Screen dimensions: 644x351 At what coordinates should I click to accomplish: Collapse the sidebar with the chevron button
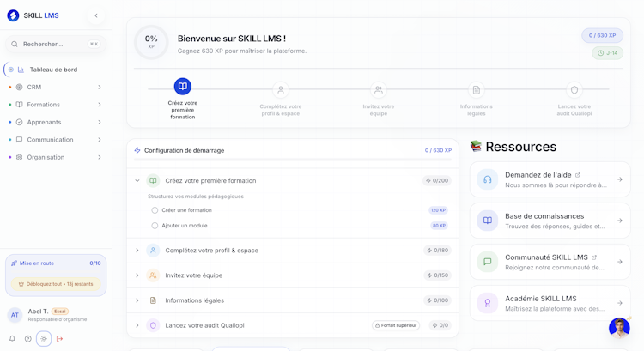96,15
